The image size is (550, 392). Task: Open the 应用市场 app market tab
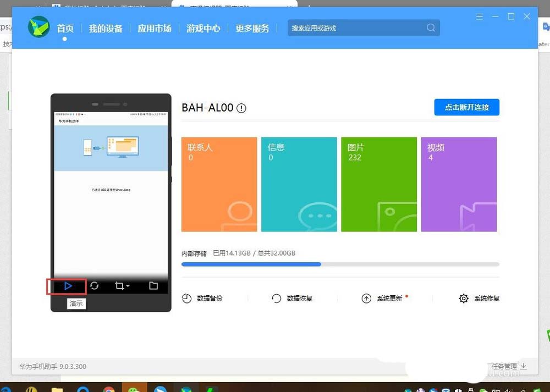155,28
